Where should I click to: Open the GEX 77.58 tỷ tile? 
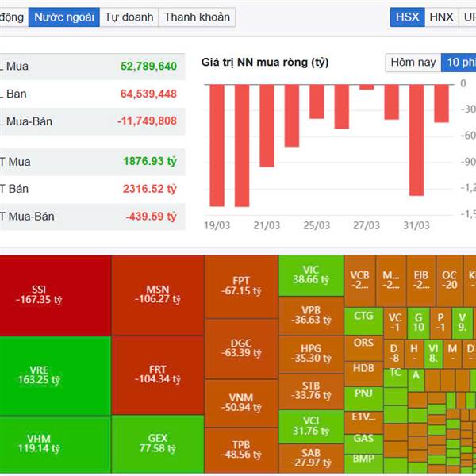point(158,443)
